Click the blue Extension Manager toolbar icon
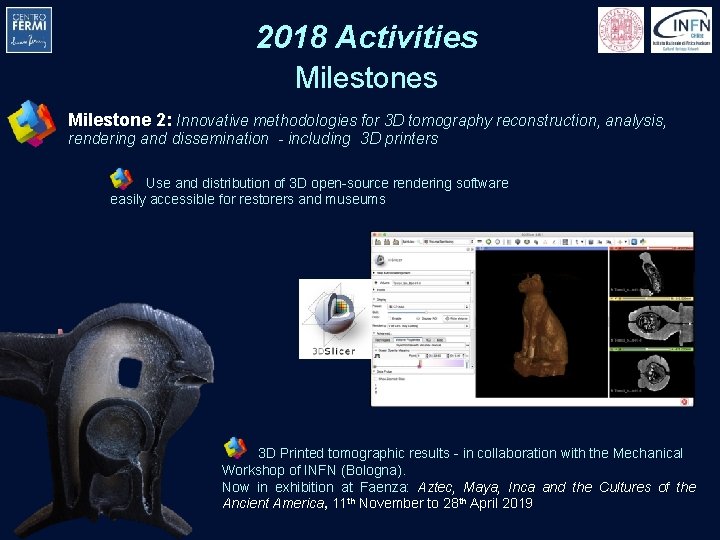The image size is (720, 540). pyautogui.click(x=634, y=242)
